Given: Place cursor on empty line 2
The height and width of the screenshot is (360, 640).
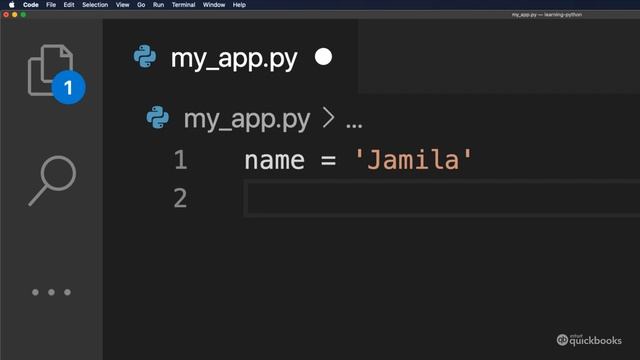Looking at the screenshot, I should click(442, 198).
